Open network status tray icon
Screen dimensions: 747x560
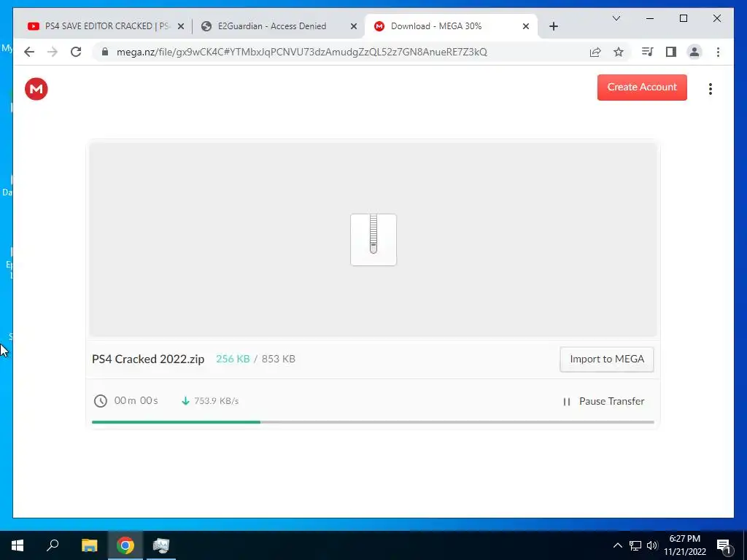tap(635, 545)
